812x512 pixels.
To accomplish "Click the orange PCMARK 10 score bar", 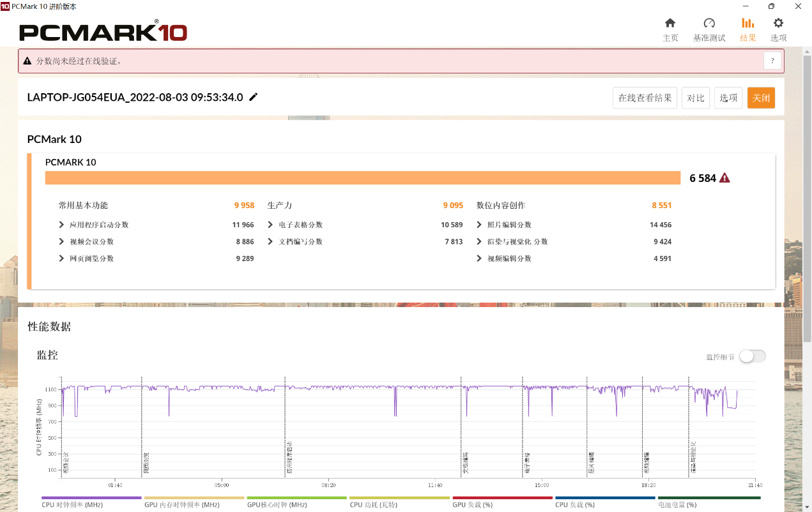I will pyautogui.click(x=363, y=178).
